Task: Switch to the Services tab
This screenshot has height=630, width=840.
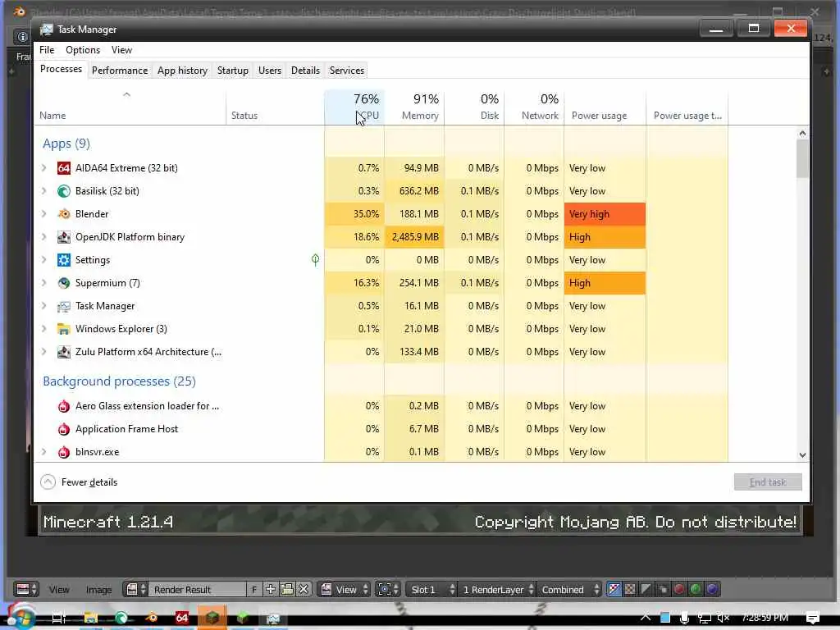Action: (347, 71)
